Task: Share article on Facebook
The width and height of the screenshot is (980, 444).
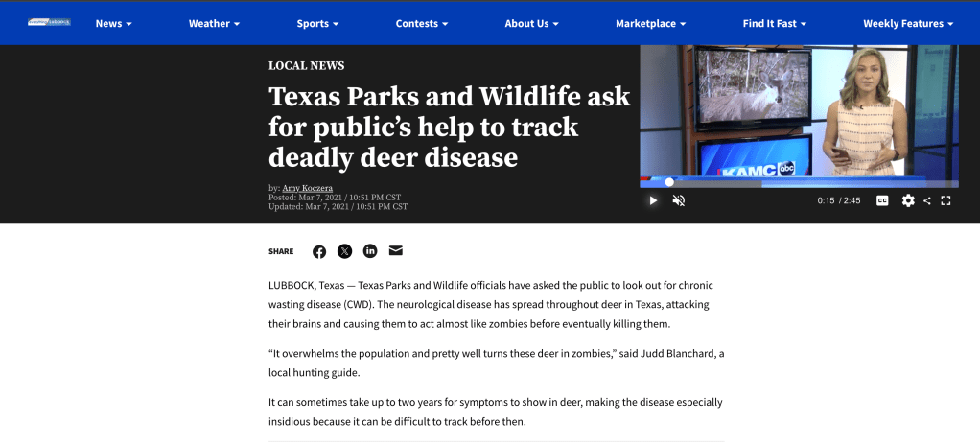Action: [319, 251]
